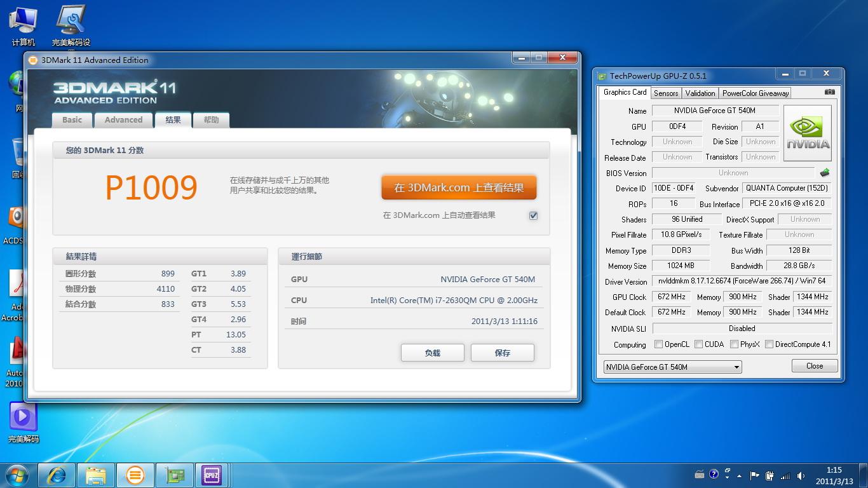Click the Bandwidth 28.8 GB/s field

[799, 266]
